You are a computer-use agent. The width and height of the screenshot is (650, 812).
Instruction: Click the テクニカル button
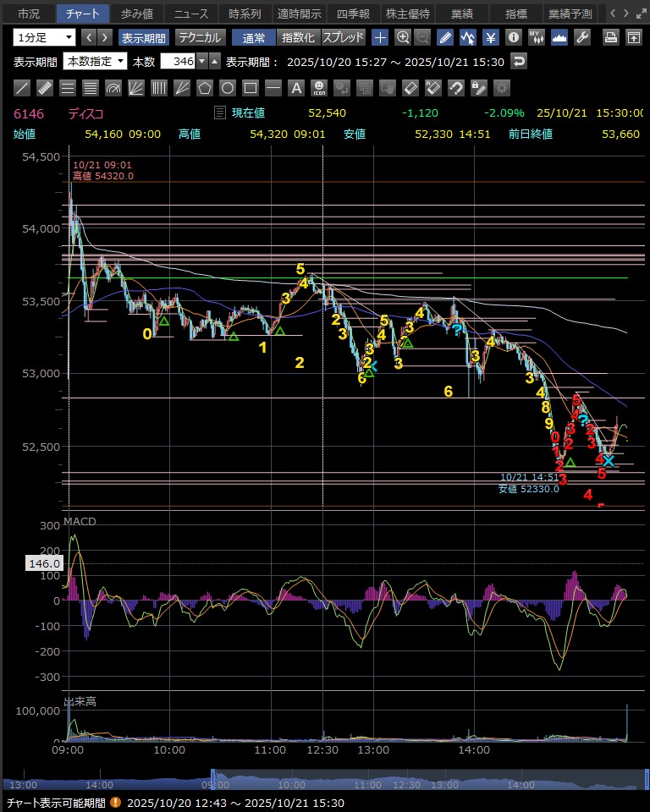(x=199, y=37)
